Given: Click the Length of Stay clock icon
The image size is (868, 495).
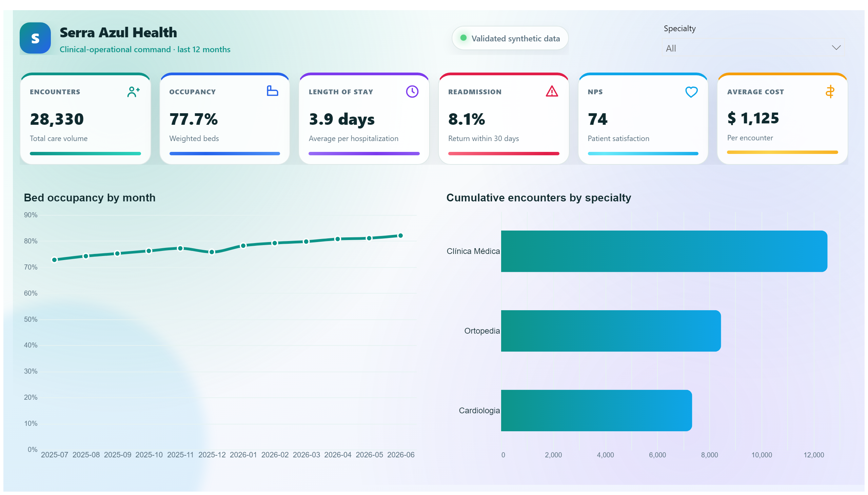Looking at the screenshot, I should pos(412,92).
